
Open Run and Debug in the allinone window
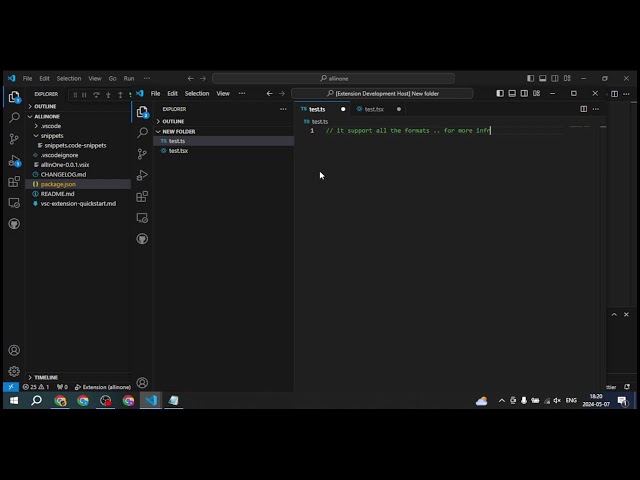pyautogui.click(x=14, y=160)
